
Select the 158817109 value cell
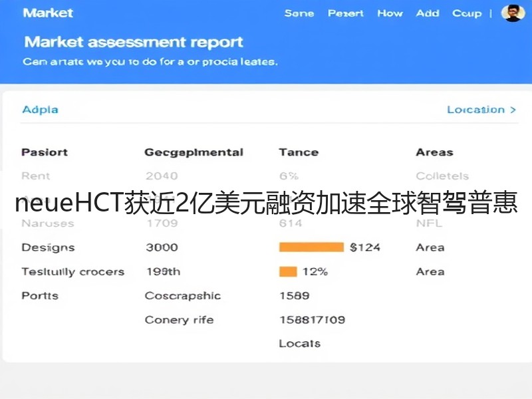click(312, 320)
